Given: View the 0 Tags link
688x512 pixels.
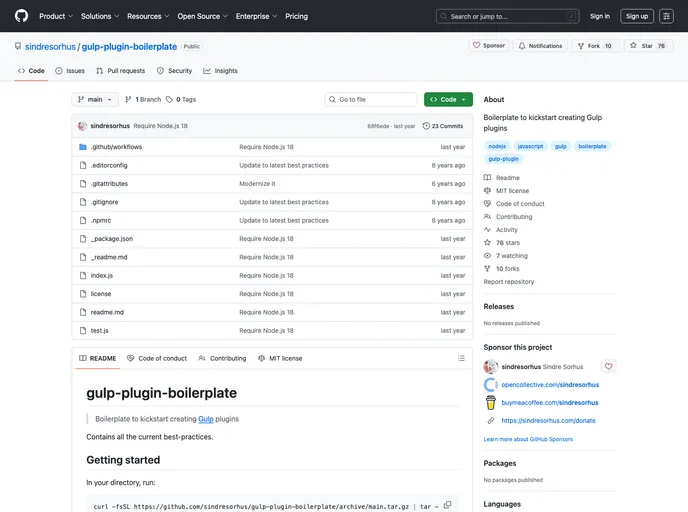Looking at the screenshot, I should (181, 100).
